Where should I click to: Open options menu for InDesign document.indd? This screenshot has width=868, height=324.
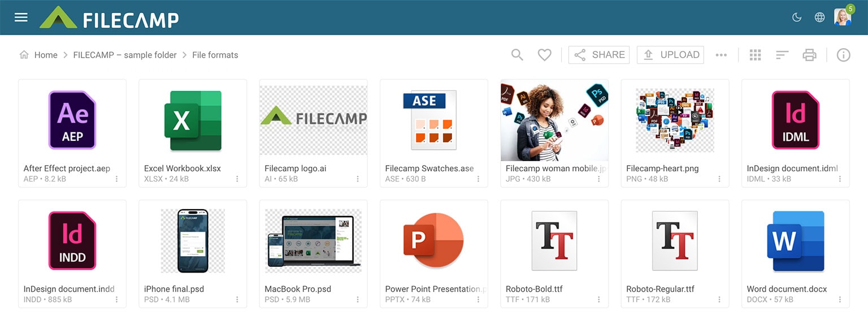(117, 299)
